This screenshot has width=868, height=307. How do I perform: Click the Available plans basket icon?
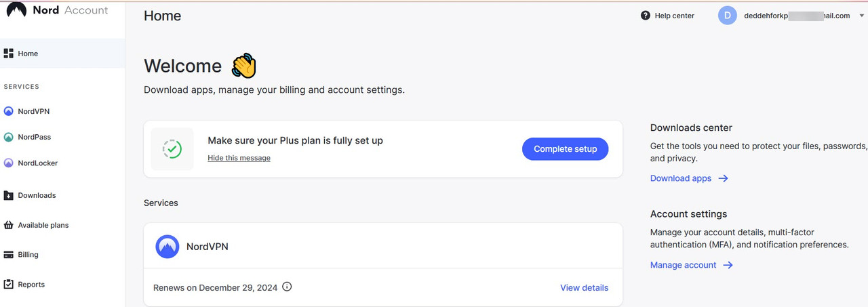point(9,225)
